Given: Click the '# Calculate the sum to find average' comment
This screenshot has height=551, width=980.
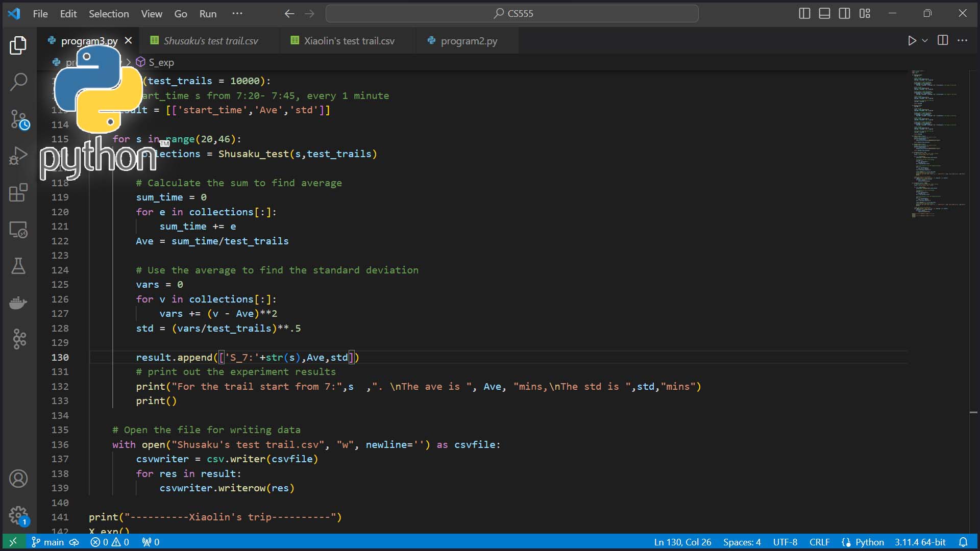Looking at the screenshot, I should pyautogui.click(x=239, y=183).
